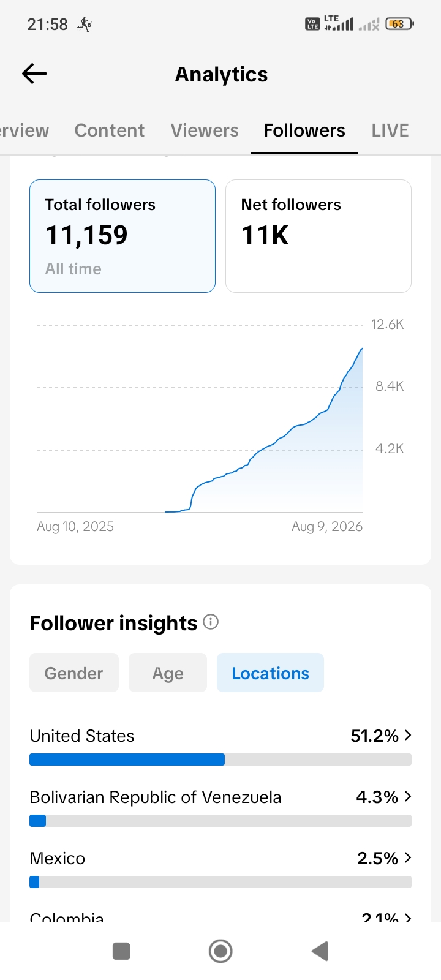Expand United States location details chevron
The height and width of the screenshot is (980, 441).
(408, 735)
